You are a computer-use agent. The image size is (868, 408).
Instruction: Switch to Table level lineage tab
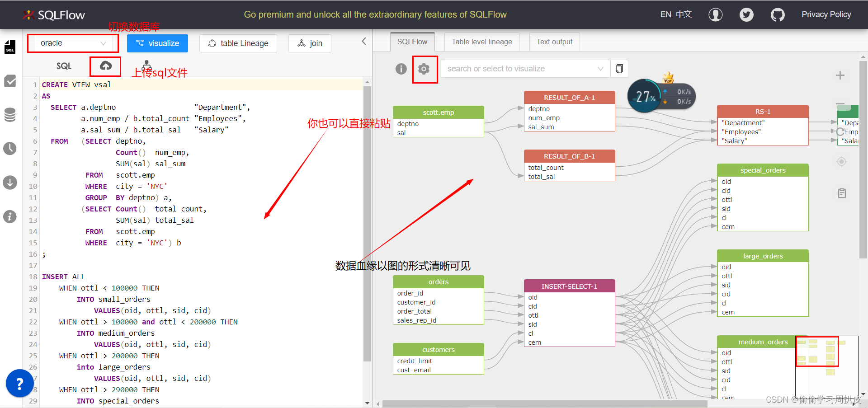482,42
